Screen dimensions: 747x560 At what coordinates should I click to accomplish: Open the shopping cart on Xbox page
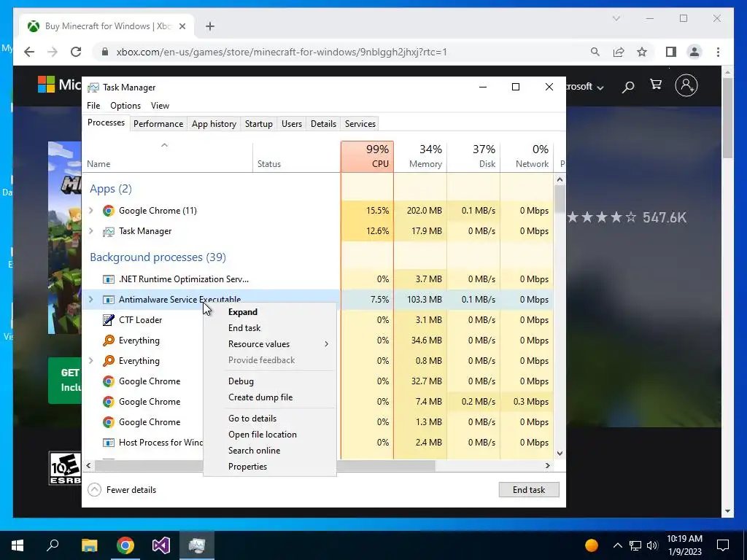[x=656, y=85]
